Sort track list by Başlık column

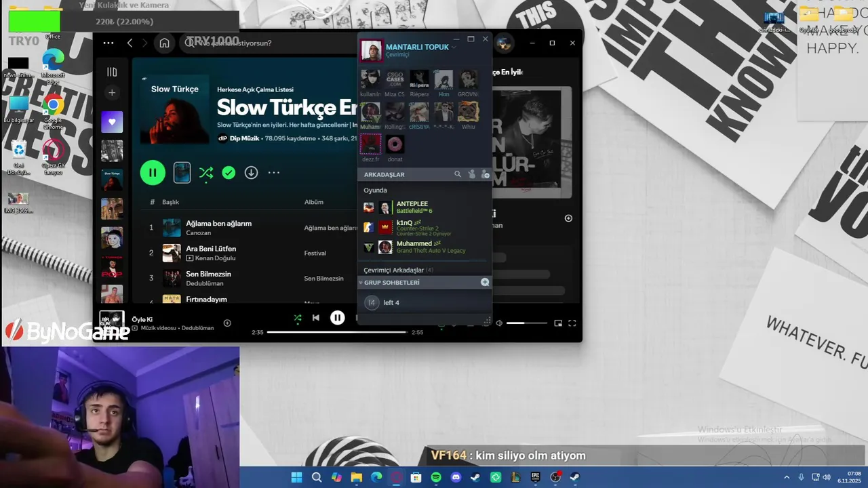[x=170, y=202]
